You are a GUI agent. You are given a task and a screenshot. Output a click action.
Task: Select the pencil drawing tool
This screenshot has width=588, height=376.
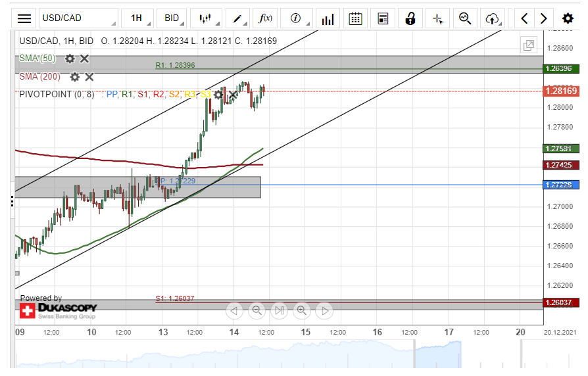tap(237, 18)
